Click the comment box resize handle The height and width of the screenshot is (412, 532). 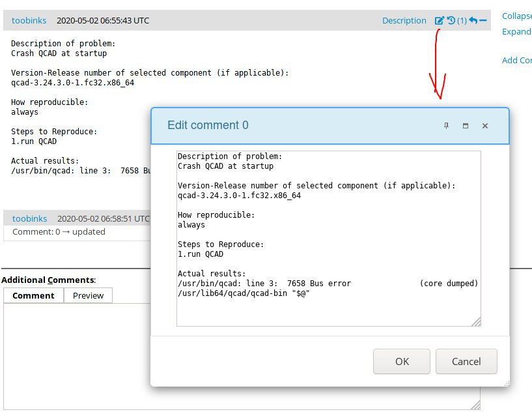476,405
